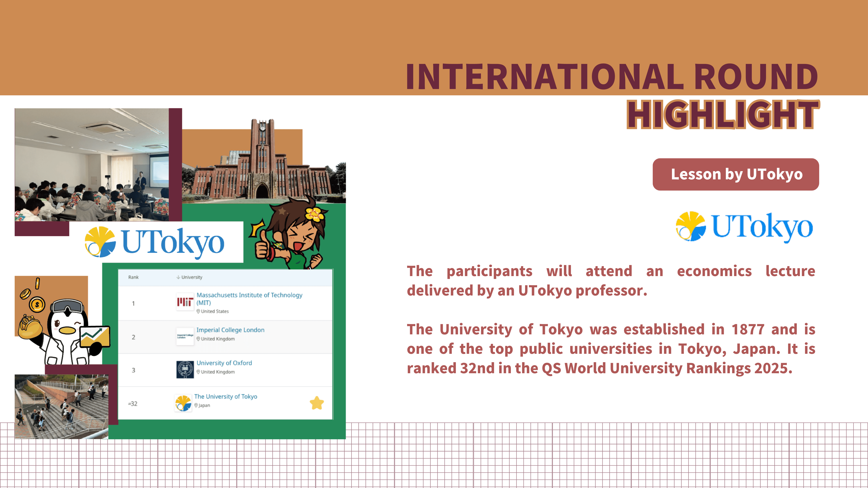Open the Imperial College London link

pyautogui.click(x=230, y=330)
